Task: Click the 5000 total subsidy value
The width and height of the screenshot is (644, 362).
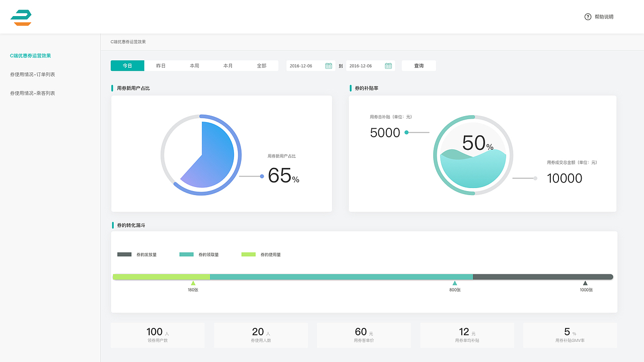Action: (385, 133)
